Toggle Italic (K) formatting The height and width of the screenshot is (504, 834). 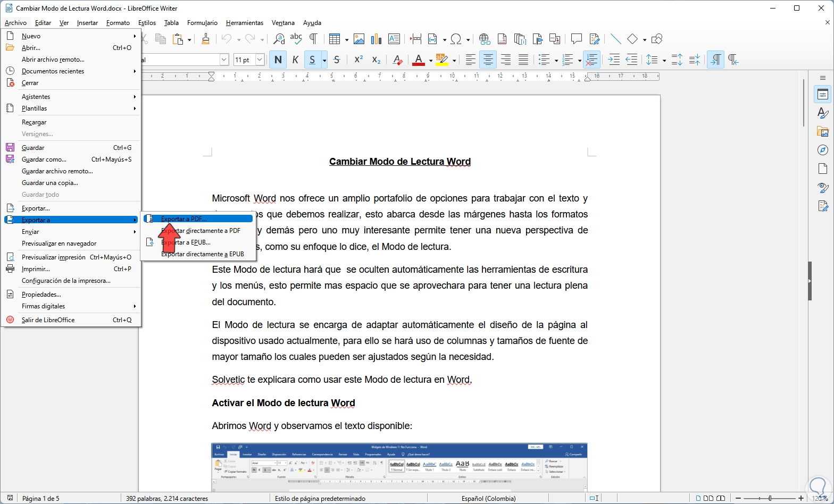[x=295, y=60]
